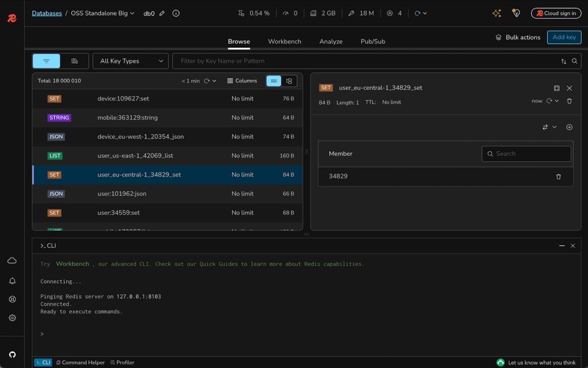Open the All Key Types dropdown

tap(131, 61)
